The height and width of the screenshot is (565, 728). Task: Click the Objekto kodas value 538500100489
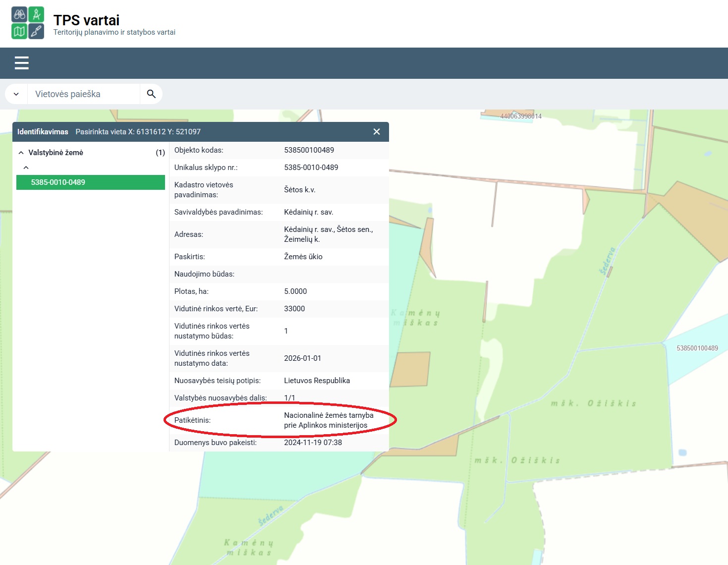(x=309, y=150)
